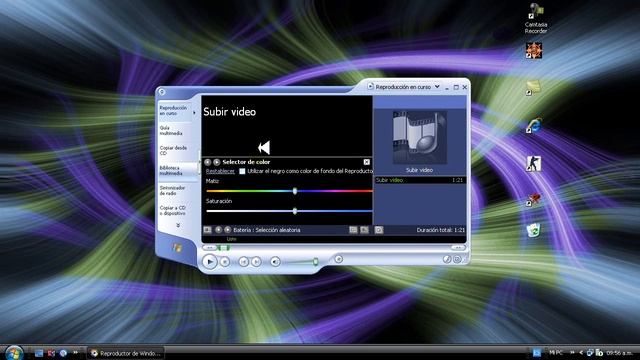The image size is (640, 360).
Task: Skip to next track in transport bar
Action: [x=256, y=262]
